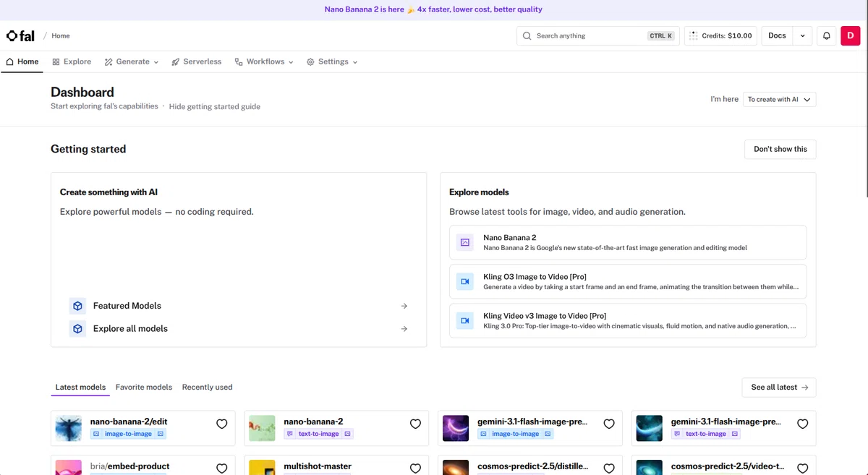
Task: Open gemini-3.1-flash image-to-image purple thumbnail
Action: pos(456,429)
